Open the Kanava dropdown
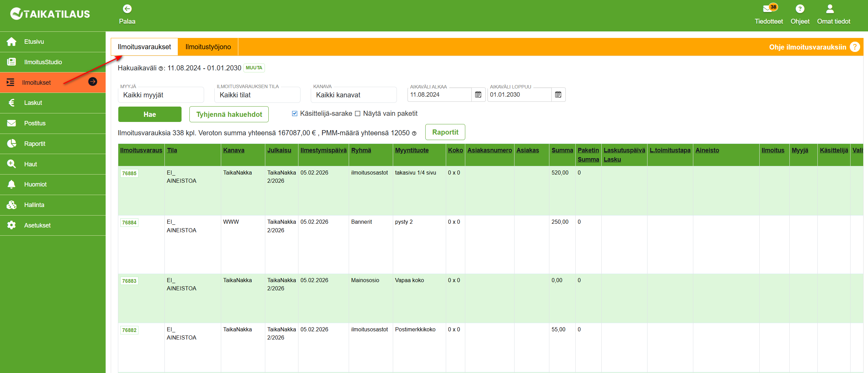The width and height of the screenshot is (868, 373). pyautogui.click(x=353, y=95)
